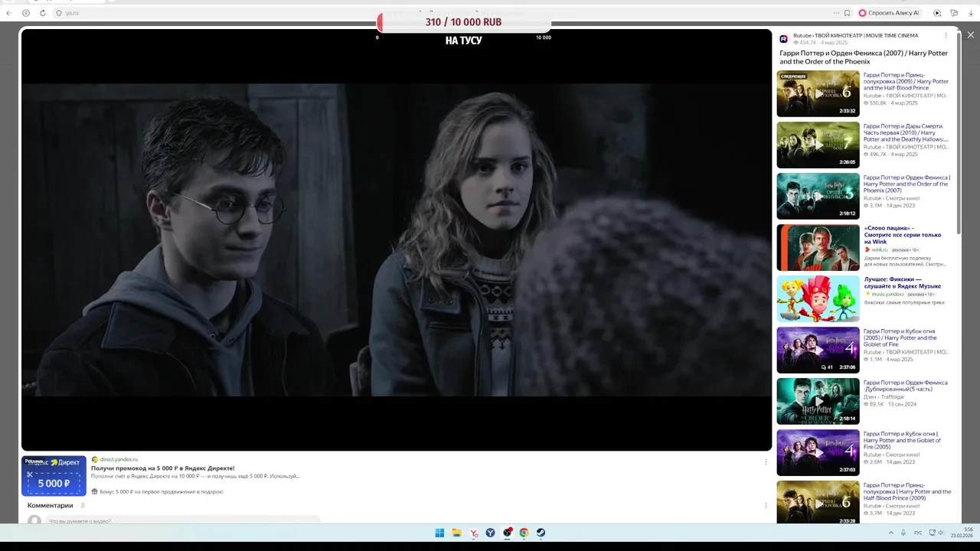Open Google Chrome from taskbar
Screen dimensions: 980x551
524,533
